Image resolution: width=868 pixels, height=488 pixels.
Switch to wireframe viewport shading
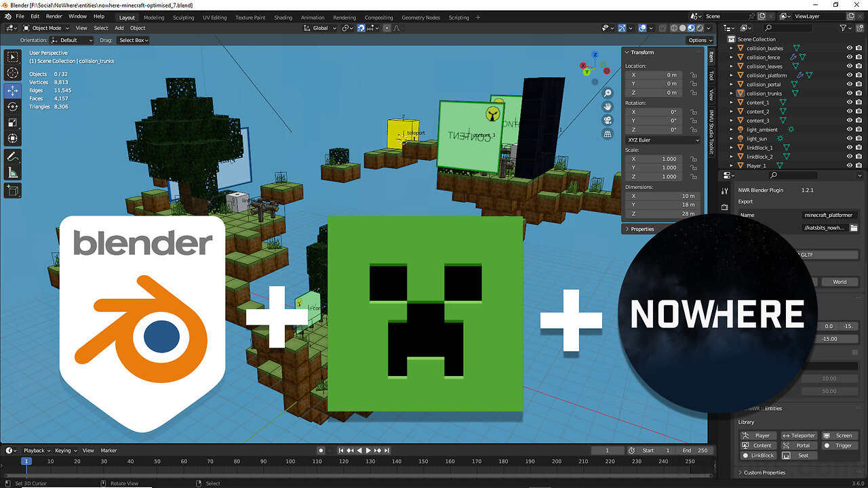point(674,28)
